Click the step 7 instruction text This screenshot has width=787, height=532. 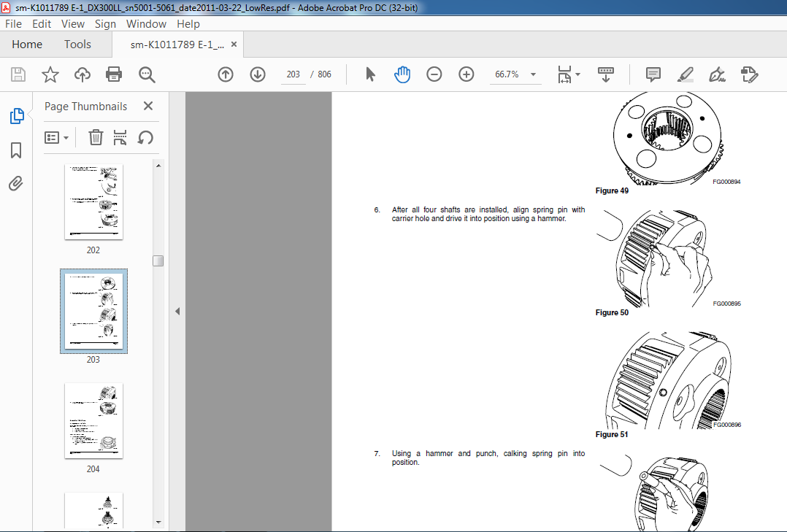click(x=488, y=458)
